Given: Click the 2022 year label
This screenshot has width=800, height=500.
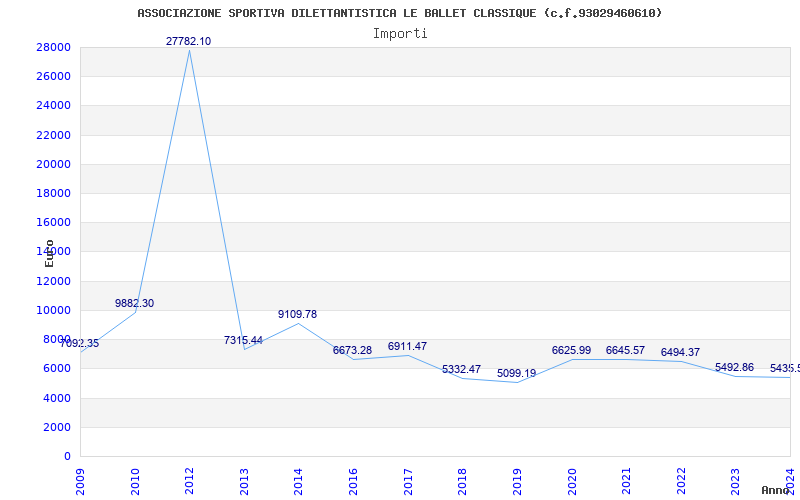Looking at the screenshot, I should [681, 482].
